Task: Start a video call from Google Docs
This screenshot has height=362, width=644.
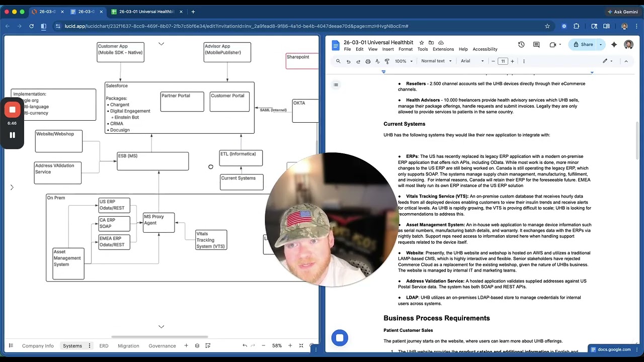Action: tap(553, 45)
